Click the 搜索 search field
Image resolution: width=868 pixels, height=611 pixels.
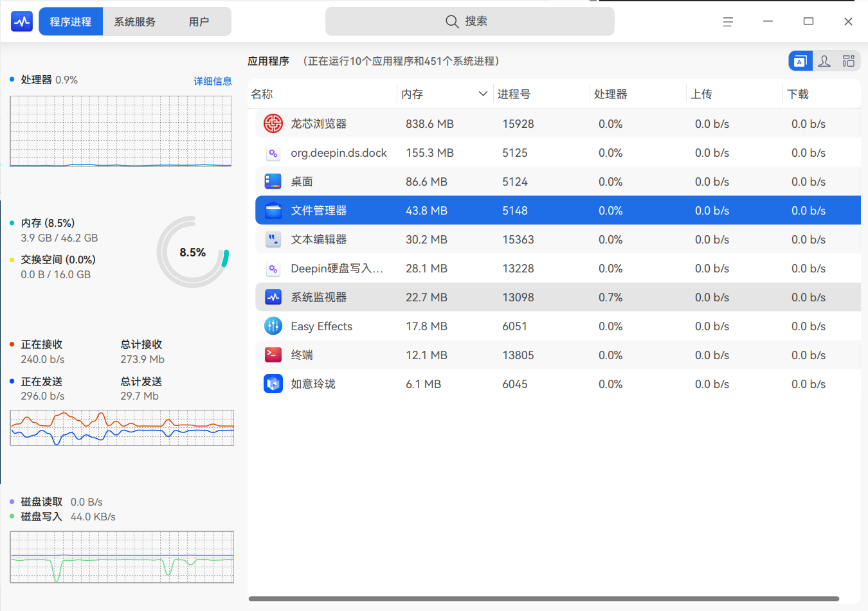(470, 21)
